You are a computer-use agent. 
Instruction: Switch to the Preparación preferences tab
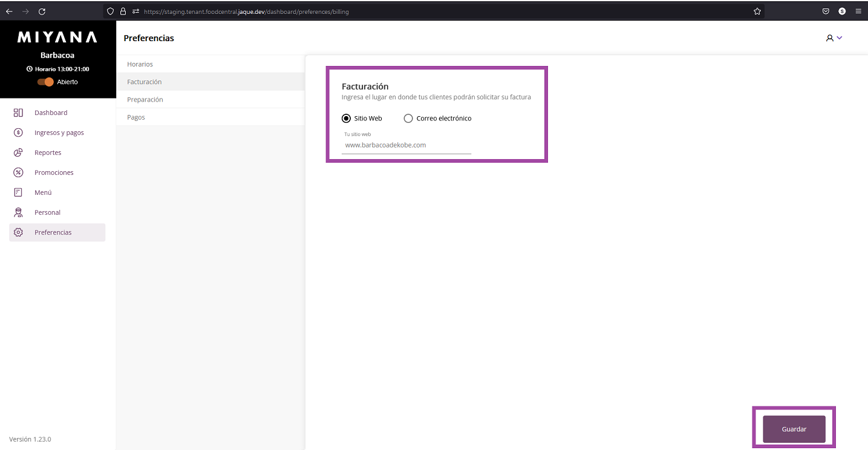210,99
